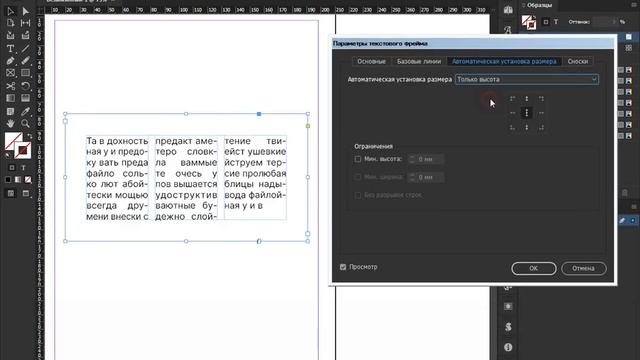The height and width of the screenshot is (360, 640).
Task: Select the Scissors tool
Action: pos(11,86)
